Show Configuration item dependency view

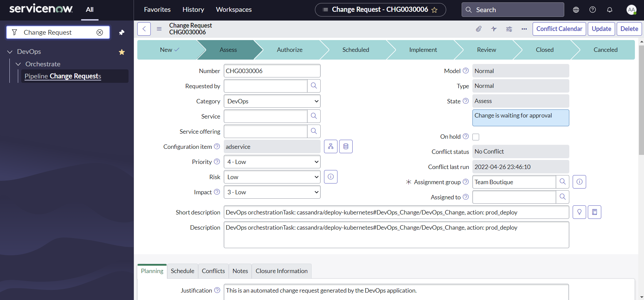click(x=331, y=146)
